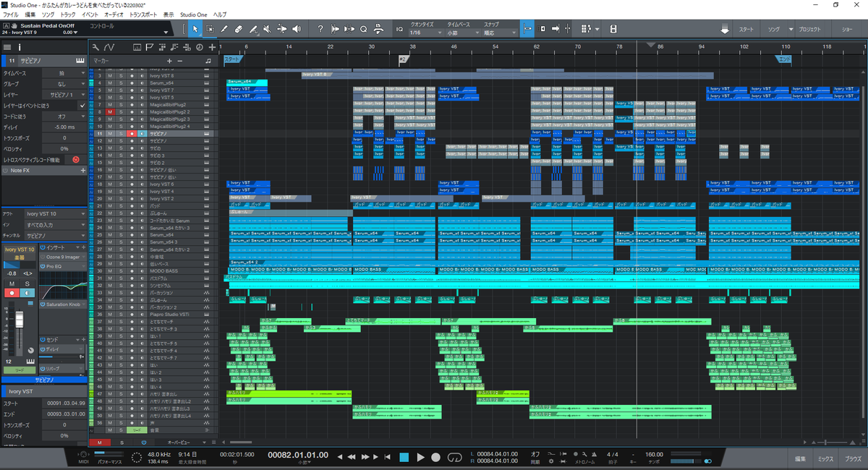The width and height of the screenshot is (868, 470).
Task: Unmute track 8 MagicalBbitPlug2 2
Action: click(110, 112)
